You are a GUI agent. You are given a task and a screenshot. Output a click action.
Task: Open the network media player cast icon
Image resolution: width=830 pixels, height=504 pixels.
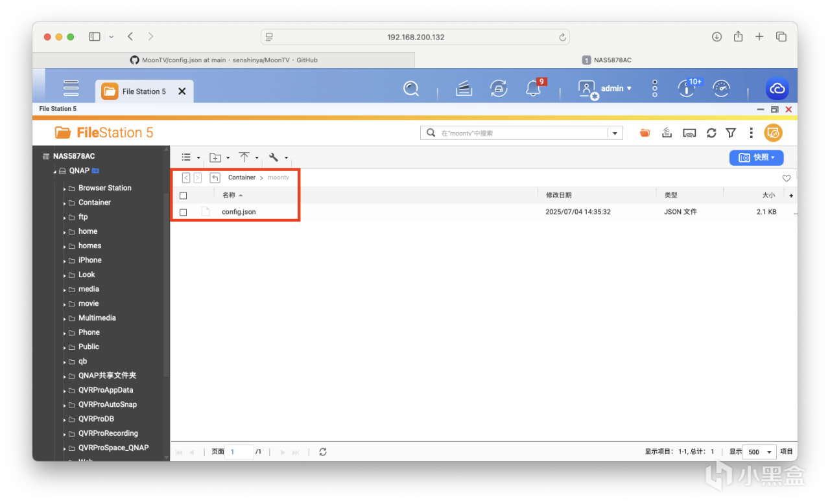point(690,133)
